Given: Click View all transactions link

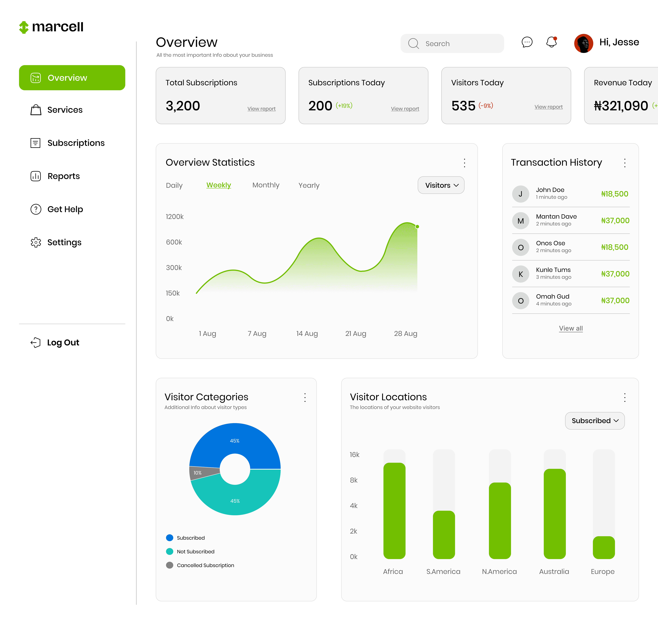Looking at the screenshot, I should coord(571,328).
